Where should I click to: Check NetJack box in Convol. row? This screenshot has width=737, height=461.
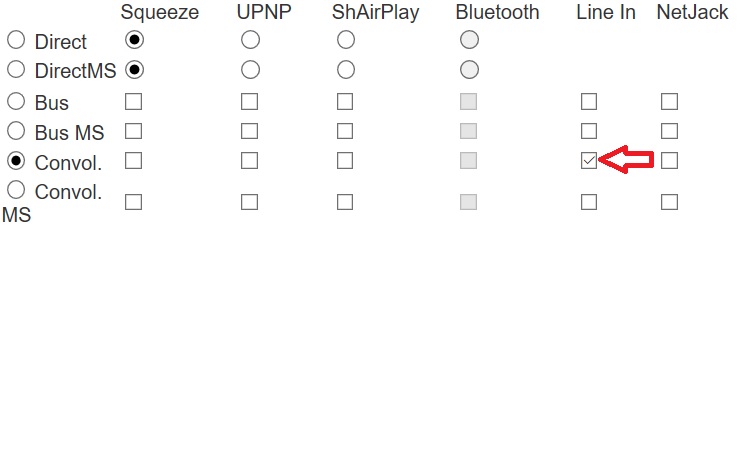(669, 160)
